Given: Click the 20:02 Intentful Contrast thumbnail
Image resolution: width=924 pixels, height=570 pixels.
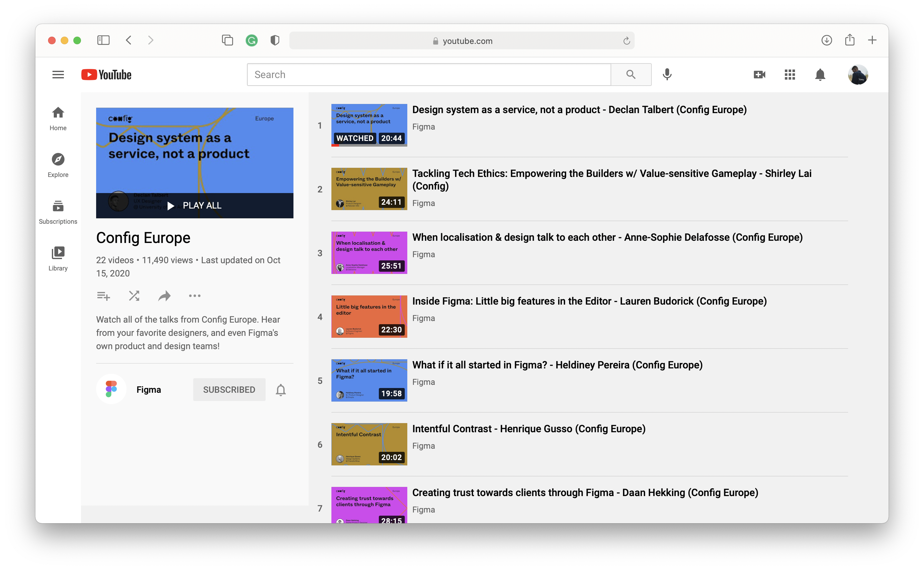Looking at the screenshot, I should (369, 444).
